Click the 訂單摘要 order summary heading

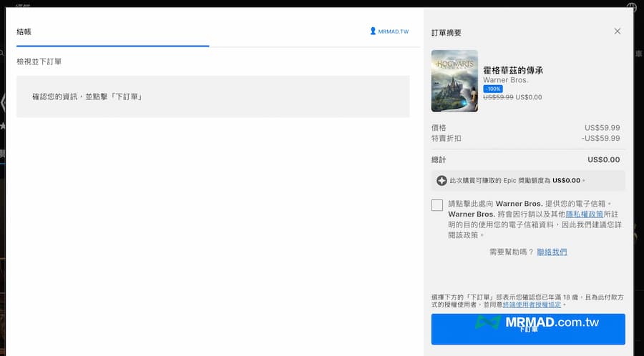(x=447, y=33)
